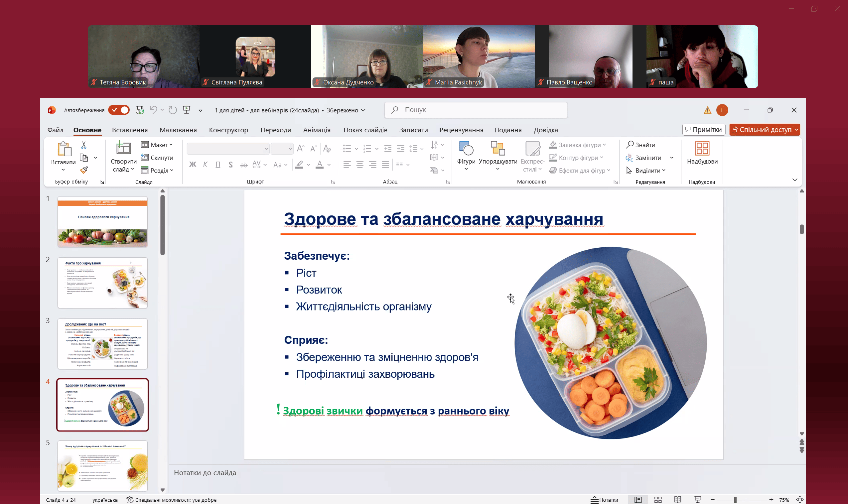
Task: Open the Виділити select dropdown
Action: tap(646, 170)
